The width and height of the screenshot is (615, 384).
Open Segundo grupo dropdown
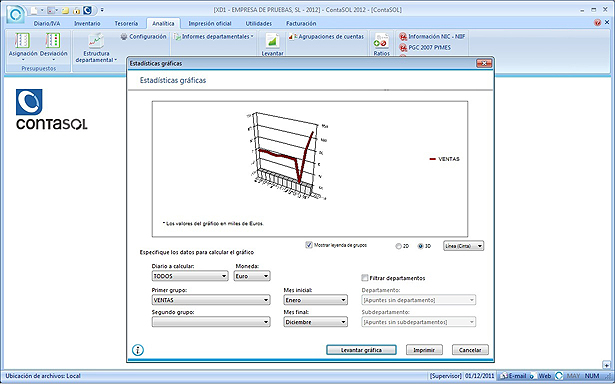[211, 322]
